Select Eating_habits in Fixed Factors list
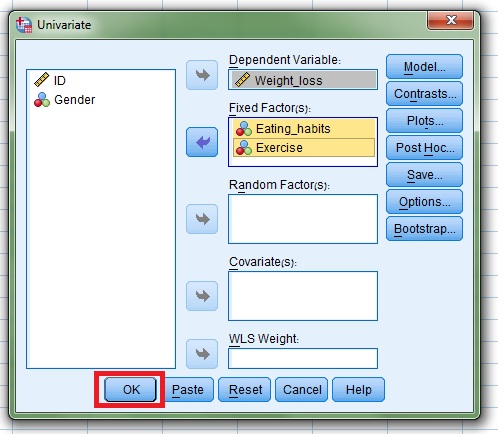The height and width of the screenshot is (434, 498). pyautogui.click(x=304, y=129)
